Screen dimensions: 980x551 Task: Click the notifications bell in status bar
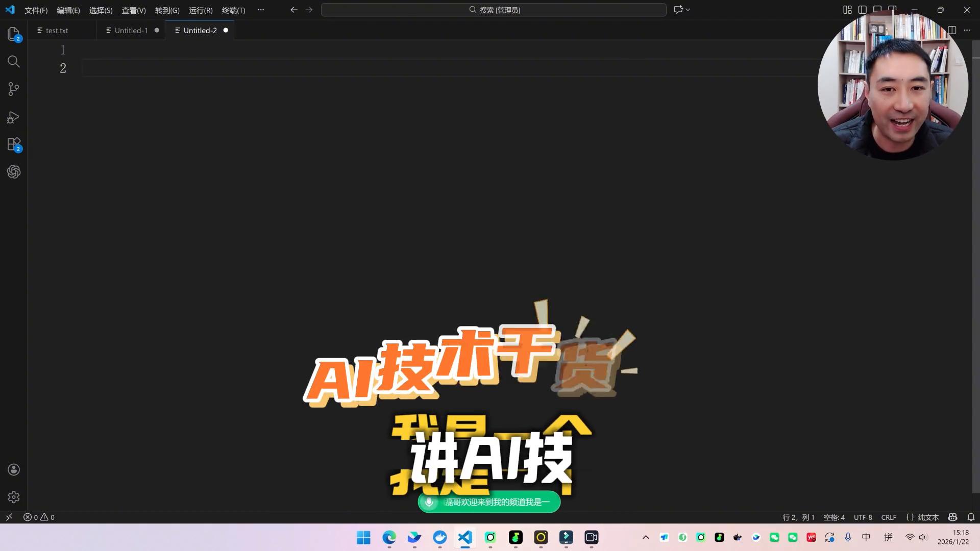[971, 517]
